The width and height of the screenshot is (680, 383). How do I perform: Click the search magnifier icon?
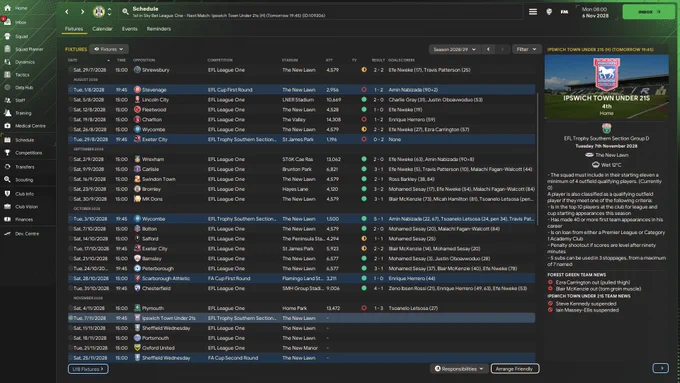click(125, 12)
